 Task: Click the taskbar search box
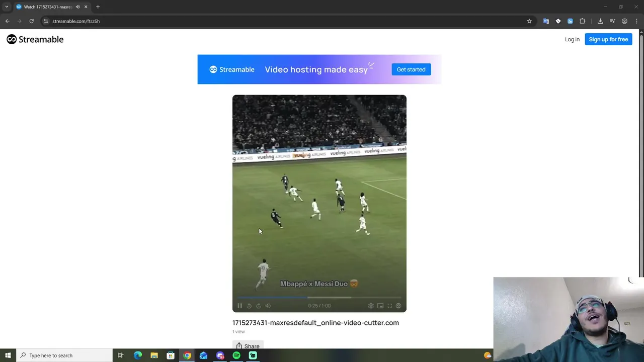64,355
